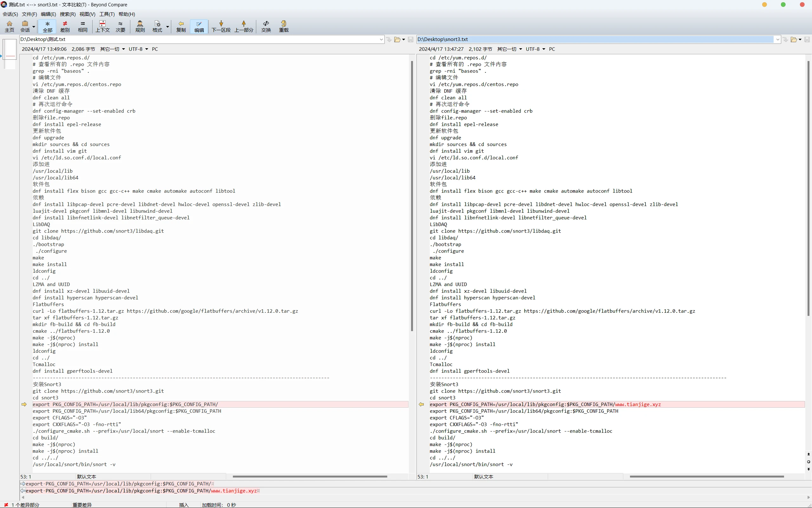
Task: Click the left 默认文本 status label
Action: pyautogui.click(x=87, y=477)
